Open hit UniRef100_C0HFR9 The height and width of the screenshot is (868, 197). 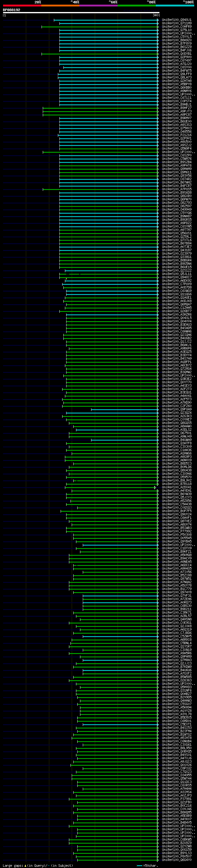pyautogui.click(x=176, y=26)
